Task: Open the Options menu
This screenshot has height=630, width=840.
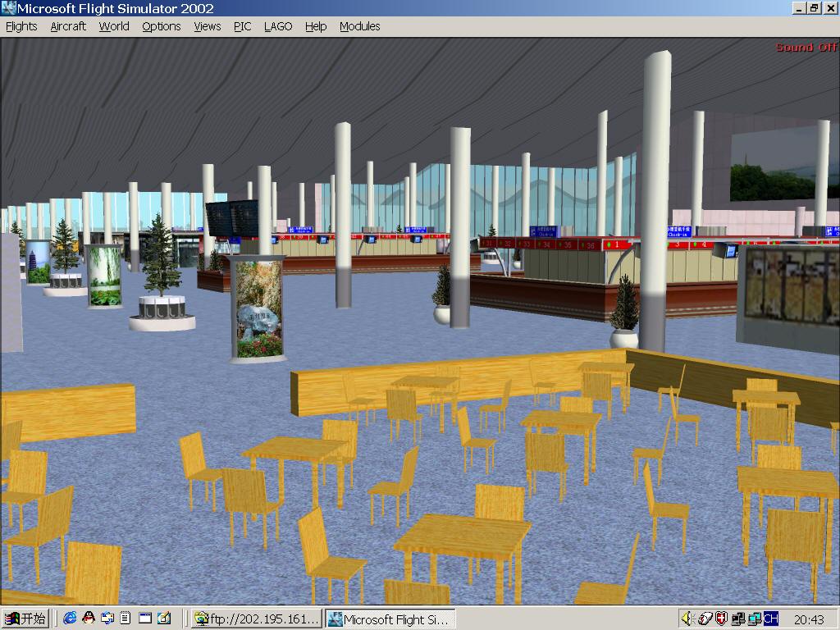Action: coord(162,26)
